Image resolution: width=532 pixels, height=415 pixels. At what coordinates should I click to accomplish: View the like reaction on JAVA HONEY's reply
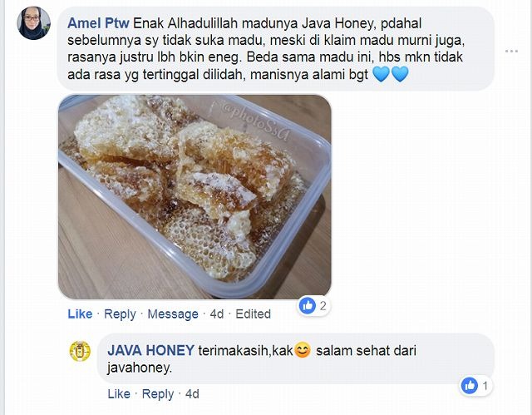coord(475,386)
